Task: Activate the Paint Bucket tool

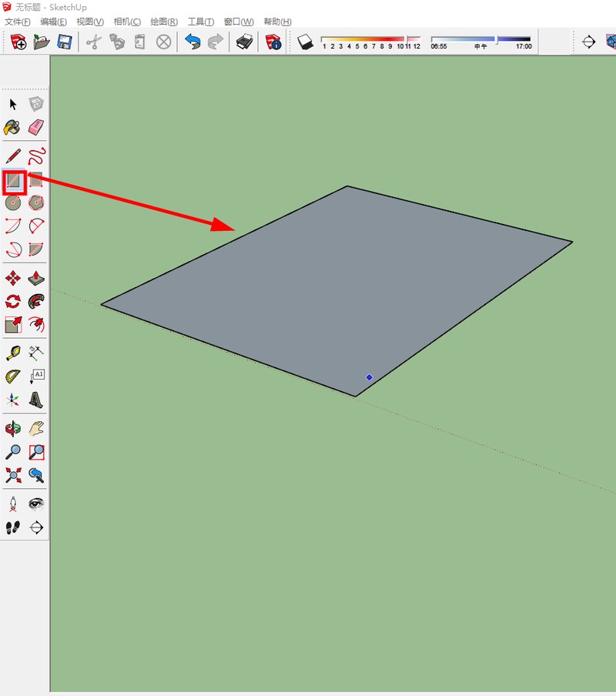Action: pos(12,127)
